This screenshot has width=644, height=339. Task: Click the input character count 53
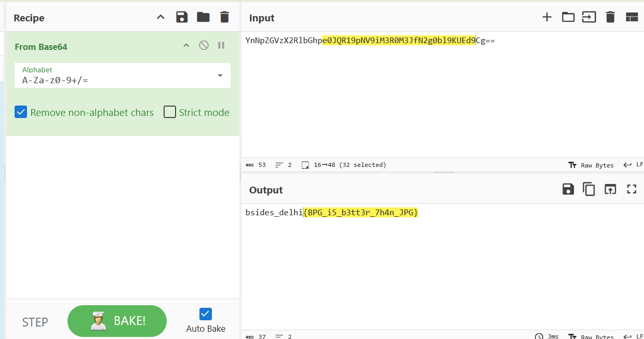click(x=256, y=165)
